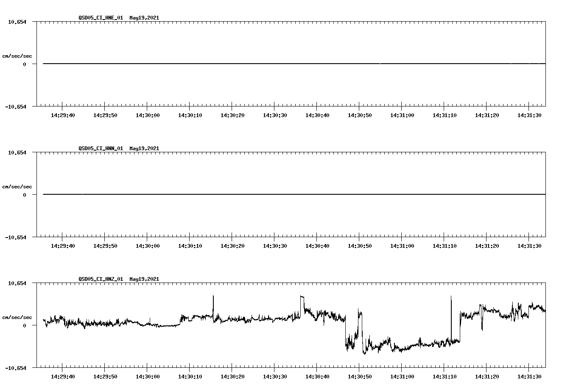Viewport: 576px width, 392px height.
Task: Click the cm/sec/sec label on bottom plot
Action: (17, 316)
